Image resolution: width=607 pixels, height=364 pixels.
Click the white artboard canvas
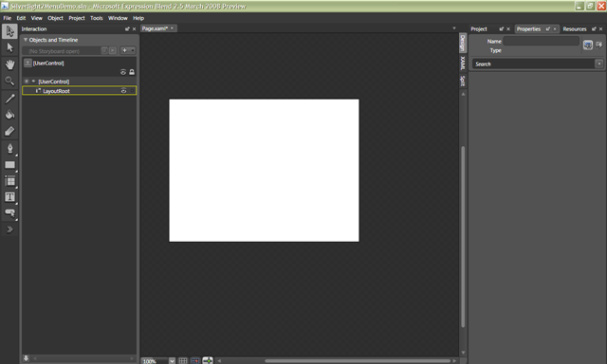264,171
